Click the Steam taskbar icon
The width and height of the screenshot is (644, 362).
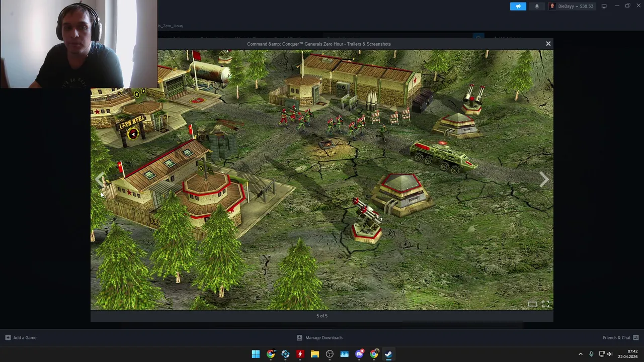[388, 354]
